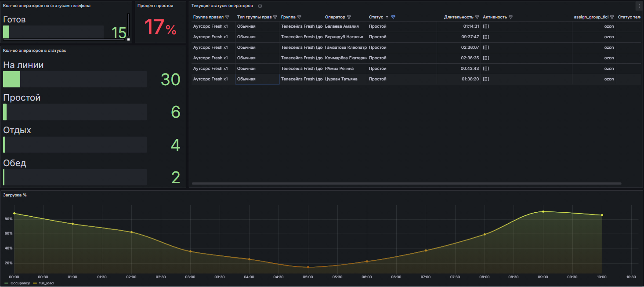Open Кол-во операторов в статусах panel title
644x287 pixels.
(x=34, y=51)
